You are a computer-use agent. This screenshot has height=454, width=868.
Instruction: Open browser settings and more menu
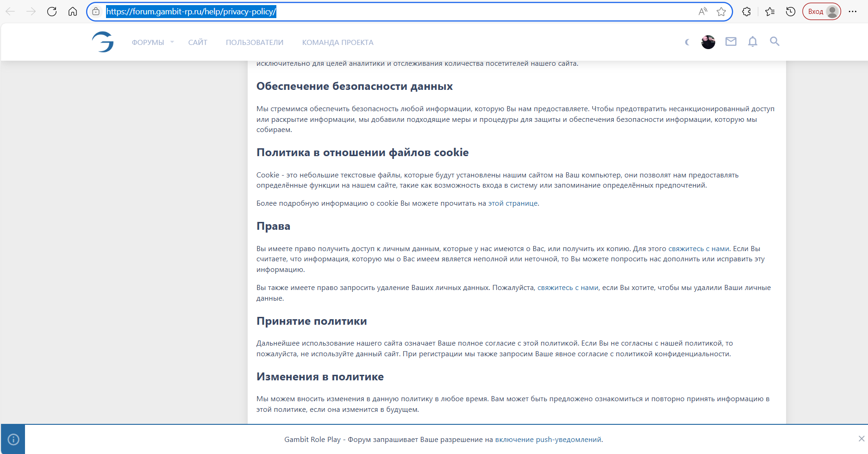coord(853,12)
